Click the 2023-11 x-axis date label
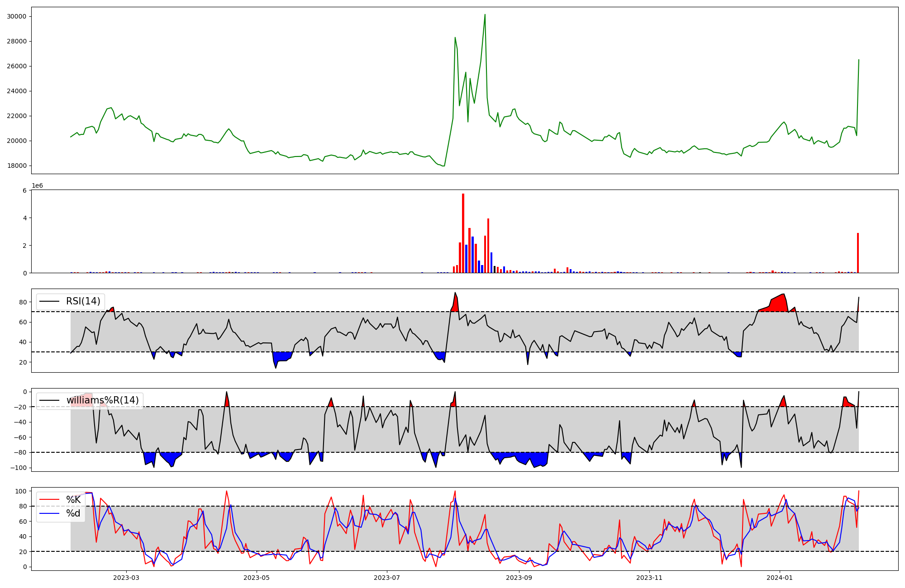 649,578
